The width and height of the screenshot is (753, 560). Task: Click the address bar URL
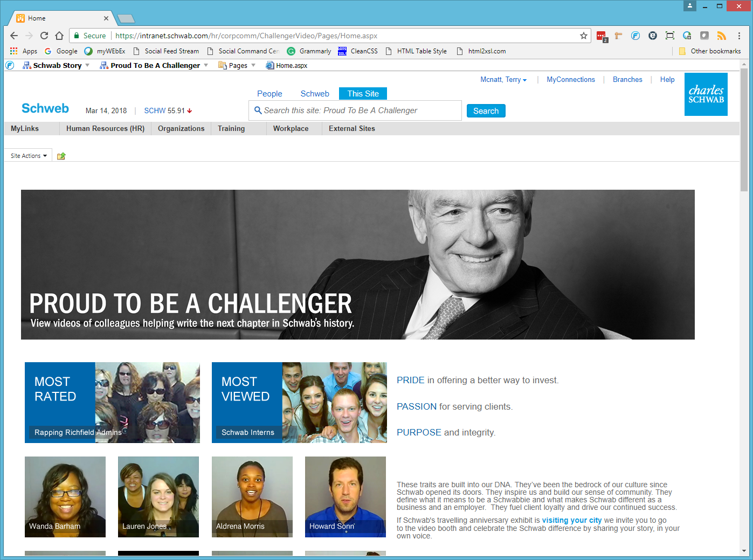pos(246,36)
